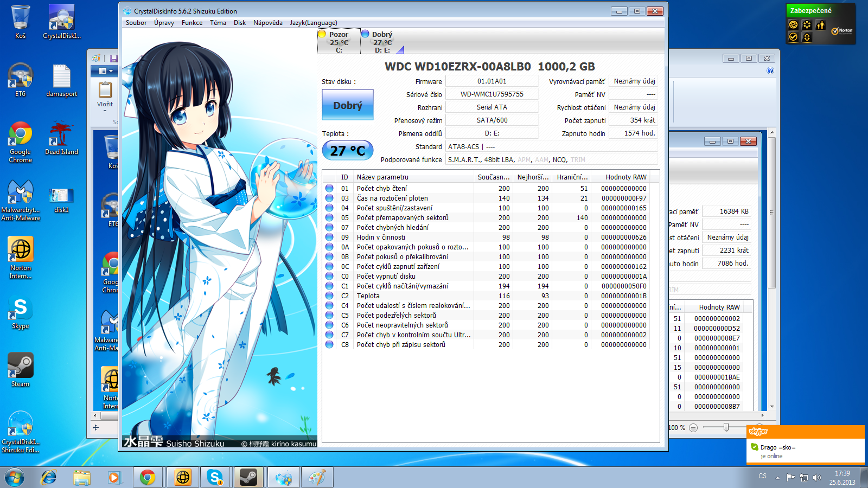This screenshot has height=488, width=868.
Task: Click status icon for Počet podezřelých sektorů row
Action: [329, 315]
